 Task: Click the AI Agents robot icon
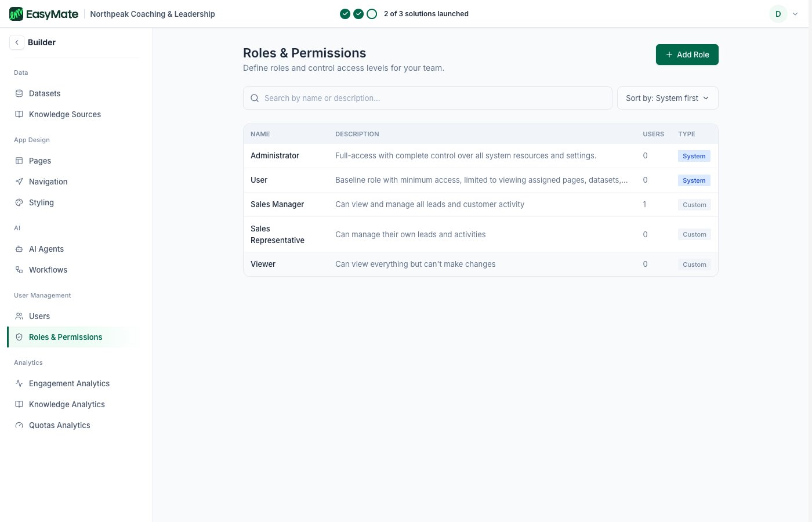pyautogui.click(x=19, y=249)
